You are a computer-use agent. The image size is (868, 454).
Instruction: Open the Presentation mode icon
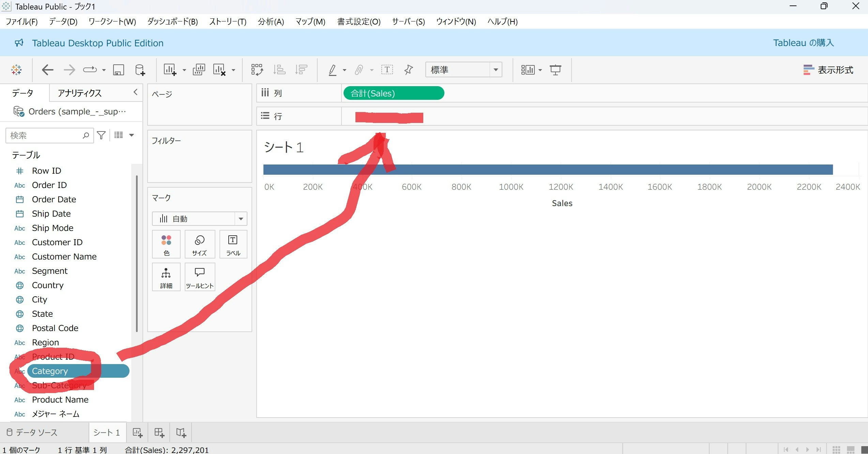[x=555, y=70]
